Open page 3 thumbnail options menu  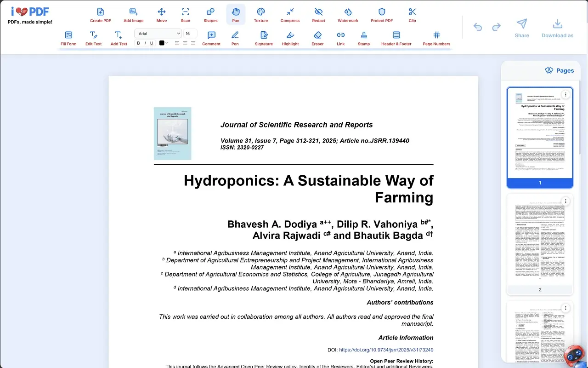pyautogui.click(x=565, y=308)
